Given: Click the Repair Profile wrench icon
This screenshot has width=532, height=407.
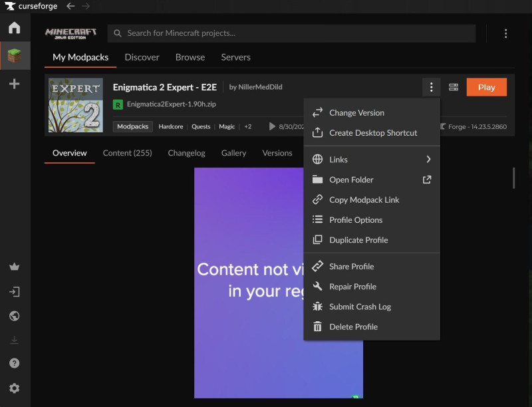Looking at the screenshot, I should click(x=318, y=287).
